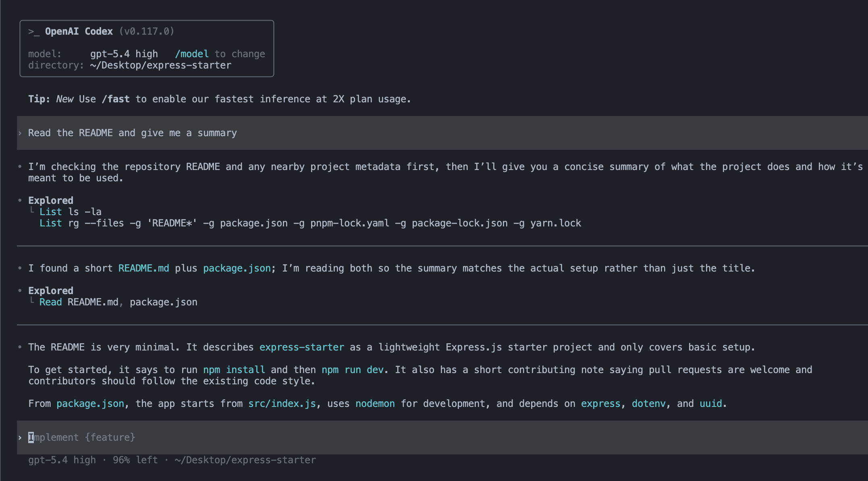Click the └ branch icon under Explored
This screenshot has width=868, height=481.
[33, 209]
